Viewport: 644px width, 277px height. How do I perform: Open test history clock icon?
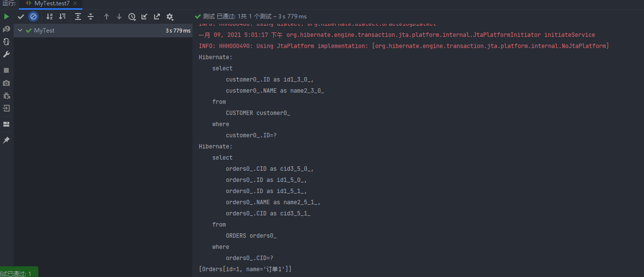(x=132, y=16)
